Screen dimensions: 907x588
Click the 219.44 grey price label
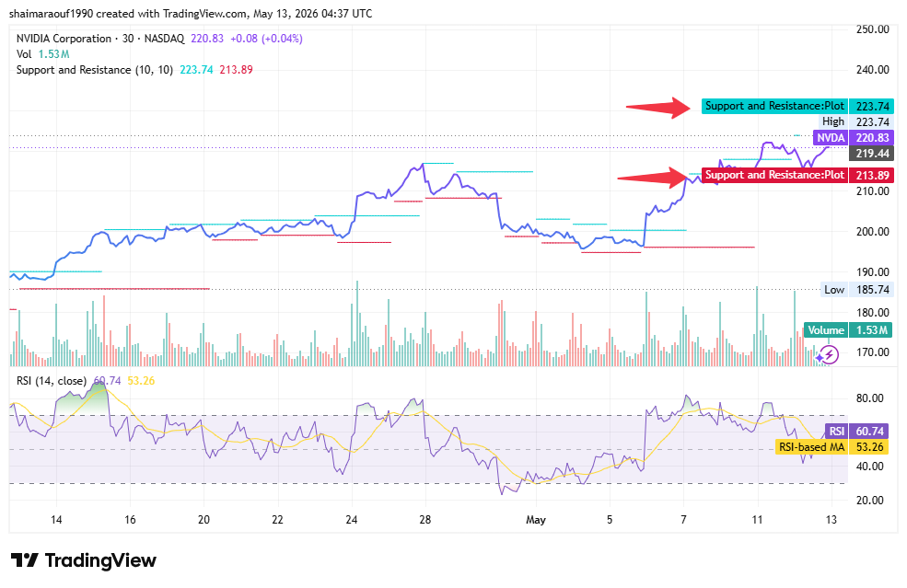871,154
